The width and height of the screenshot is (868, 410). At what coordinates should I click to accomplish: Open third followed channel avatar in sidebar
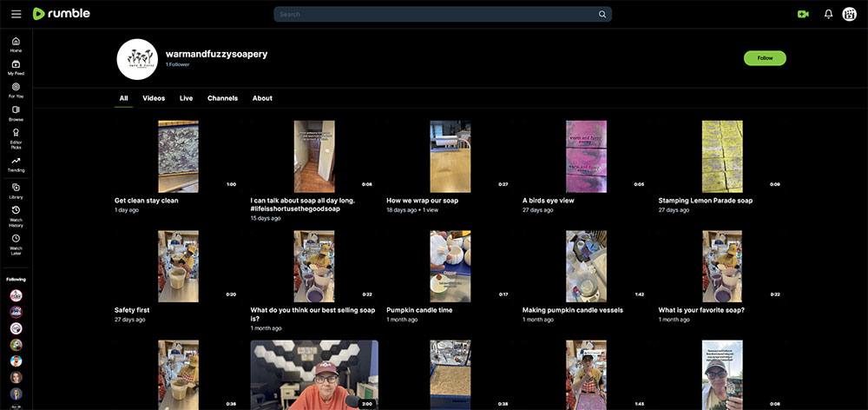16,328
